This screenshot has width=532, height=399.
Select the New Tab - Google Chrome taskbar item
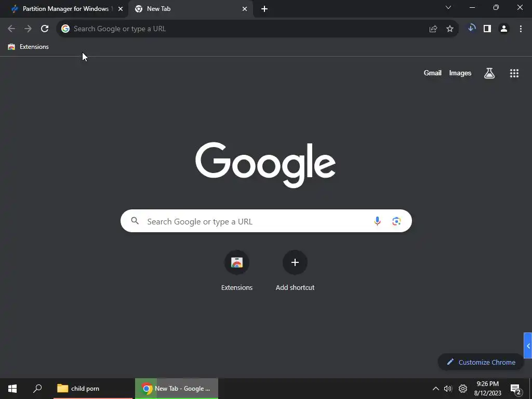pos(177,389)
